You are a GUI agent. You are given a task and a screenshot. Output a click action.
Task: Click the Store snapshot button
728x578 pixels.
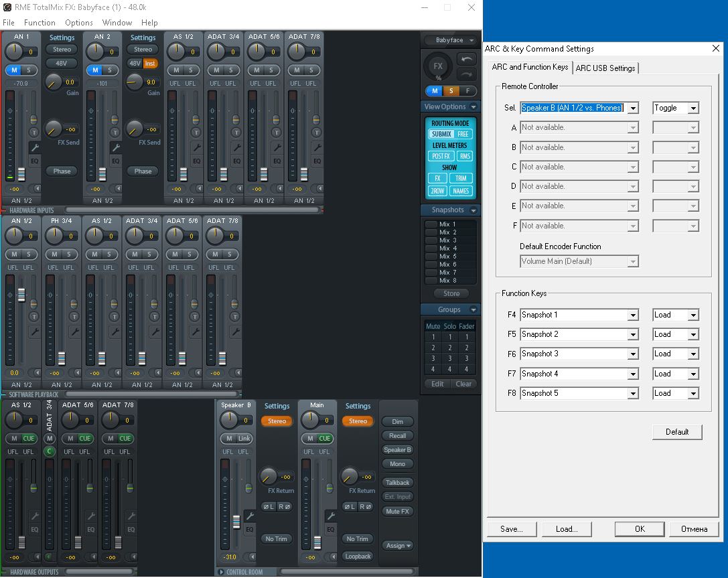click(451, 293)
